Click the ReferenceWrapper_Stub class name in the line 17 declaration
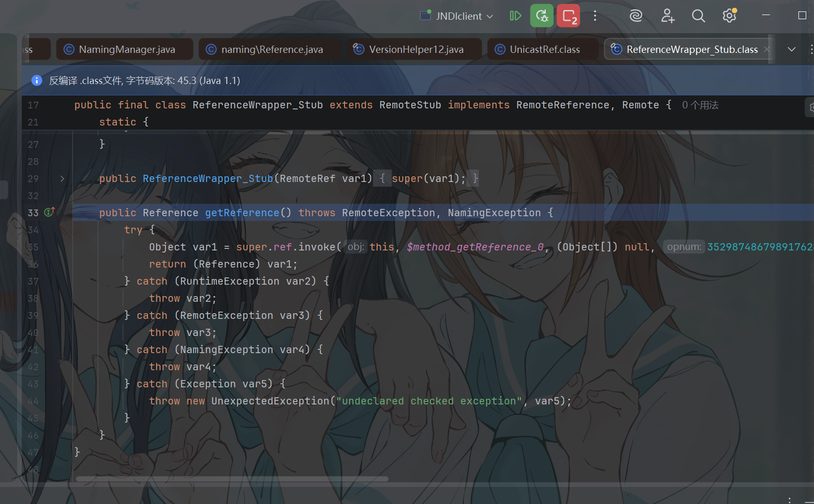Viewport: 814px width, 504px height. pyautogui.click(x=257, y=105)
